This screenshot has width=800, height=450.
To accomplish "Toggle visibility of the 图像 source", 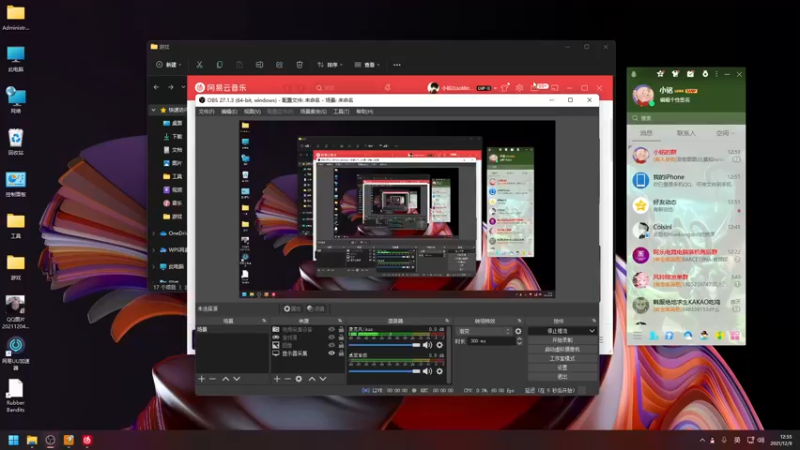I will pyautogui.click(x=332, y=345).
